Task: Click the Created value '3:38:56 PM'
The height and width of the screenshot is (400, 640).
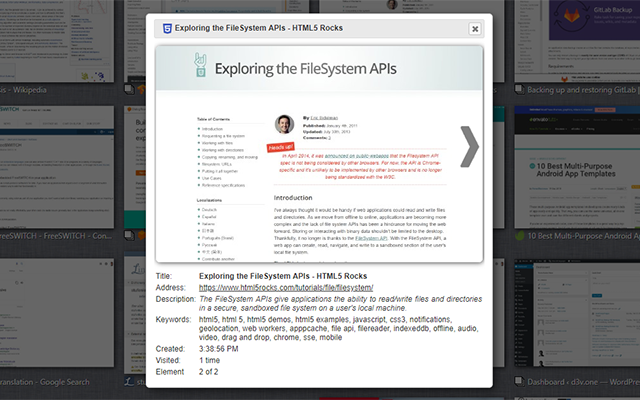Action: click(219, 349)
